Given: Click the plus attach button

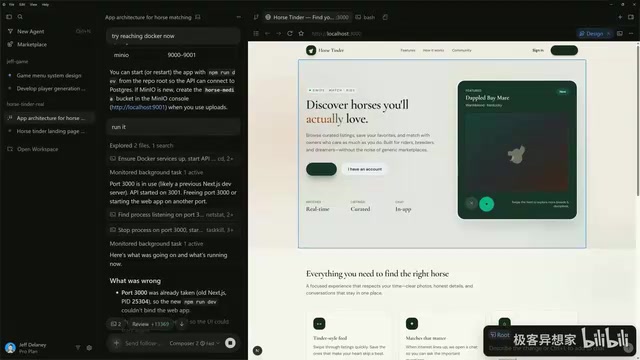Looking at the screenshot, I should [116, 343].
